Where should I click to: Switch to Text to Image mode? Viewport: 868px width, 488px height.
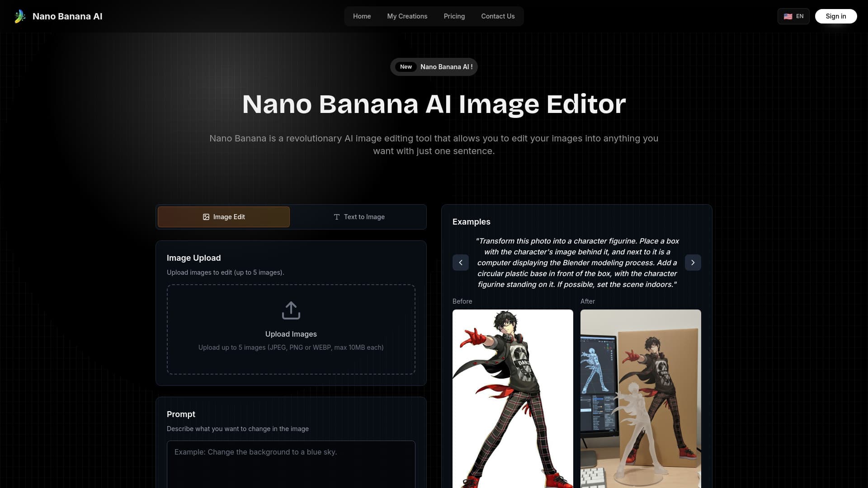pos(359,217)
